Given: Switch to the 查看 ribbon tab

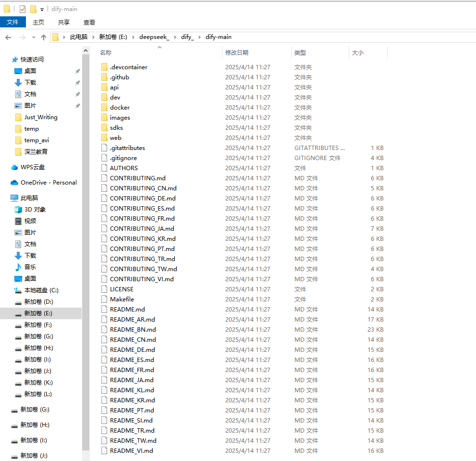Looking at the screenshot, I should [x=89, y=22].
